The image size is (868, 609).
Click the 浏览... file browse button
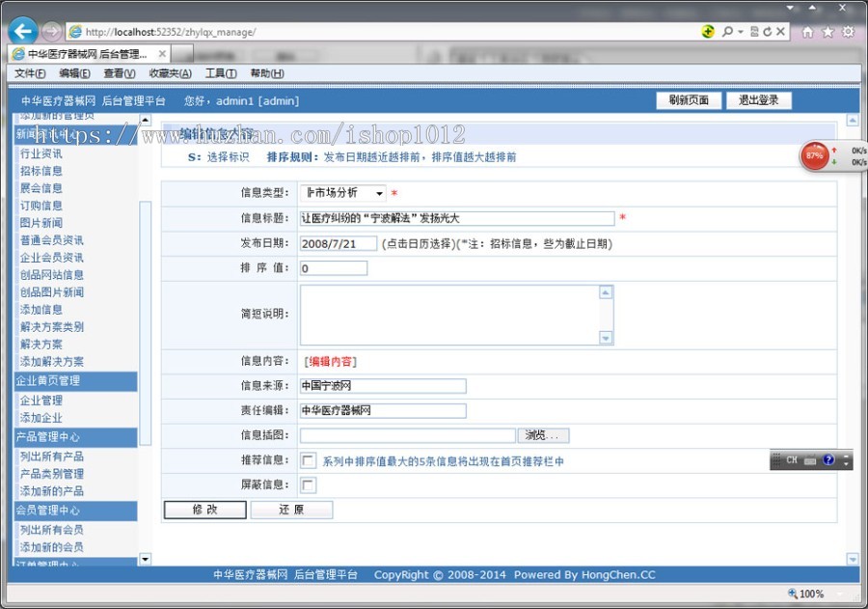(x=543, y=435)
